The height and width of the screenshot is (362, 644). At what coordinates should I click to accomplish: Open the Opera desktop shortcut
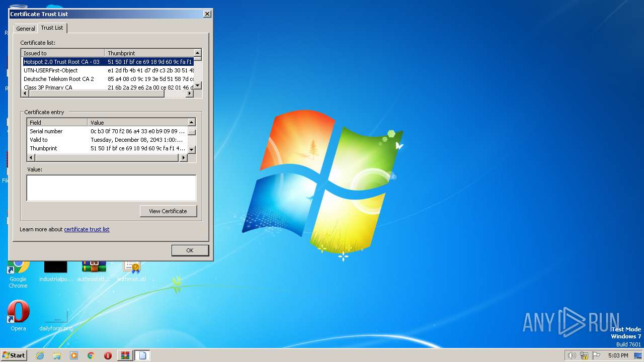click(x=18, y=315)
